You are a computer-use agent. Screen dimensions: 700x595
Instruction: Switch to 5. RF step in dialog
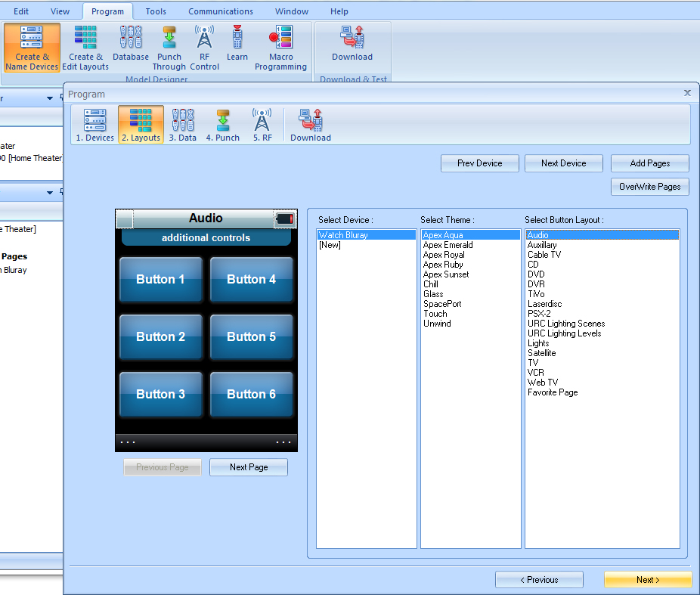pos(262,125)
